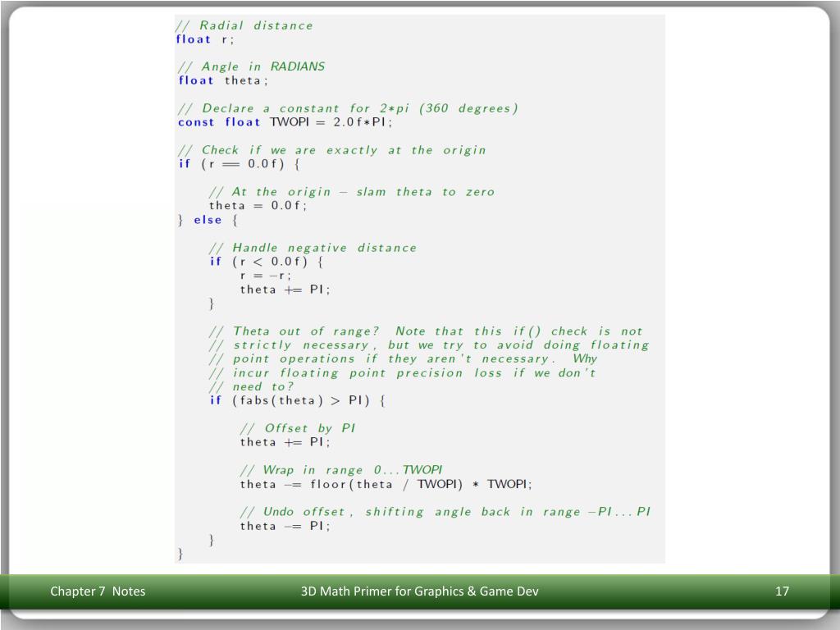Image resolution: width=840 pixels, height=630 pixels.
Task: Click the code line 'float theta;'
Action: tap(223, 80)
